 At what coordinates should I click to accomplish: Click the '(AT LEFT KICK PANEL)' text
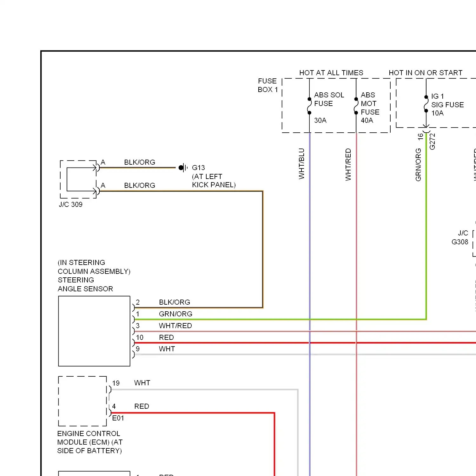[x=214, y=181]
